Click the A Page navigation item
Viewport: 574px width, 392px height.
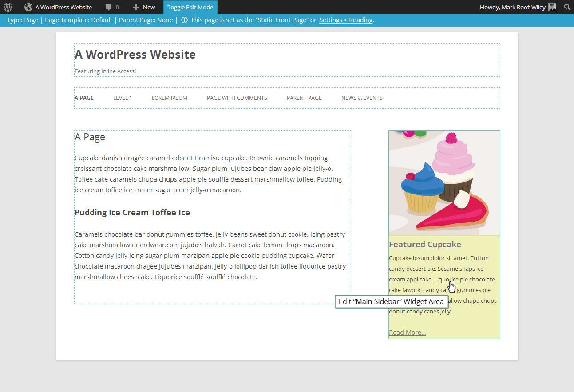[84, 98]
